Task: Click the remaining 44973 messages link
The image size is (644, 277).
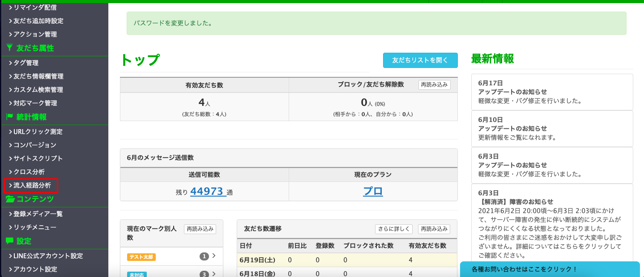Action: point(207,192)
